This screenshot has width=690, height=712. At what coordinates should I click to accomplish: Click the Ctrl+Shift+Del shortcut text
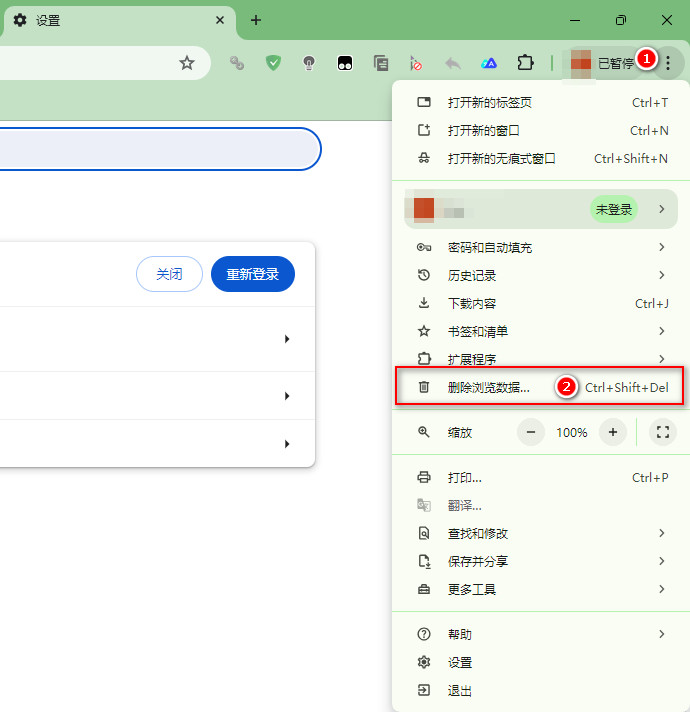tap(626, 387)
